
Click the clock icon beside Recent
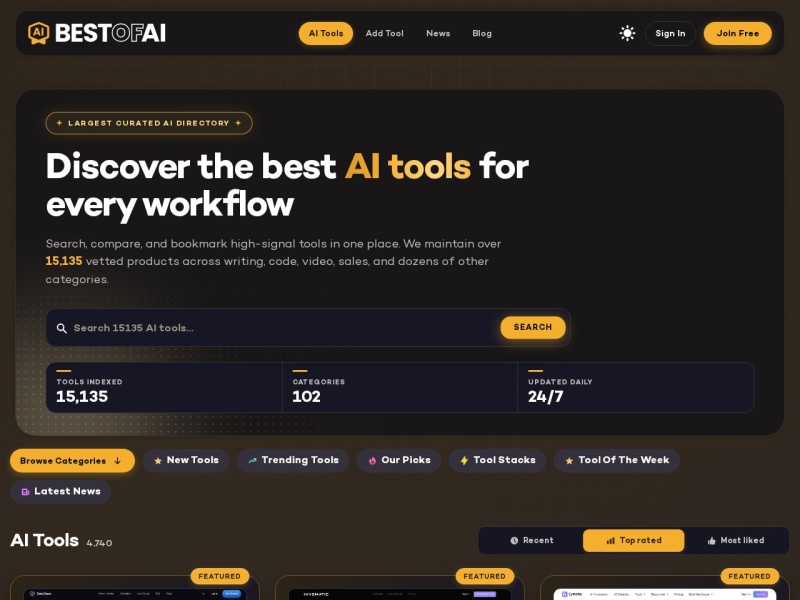click(514, 541)
